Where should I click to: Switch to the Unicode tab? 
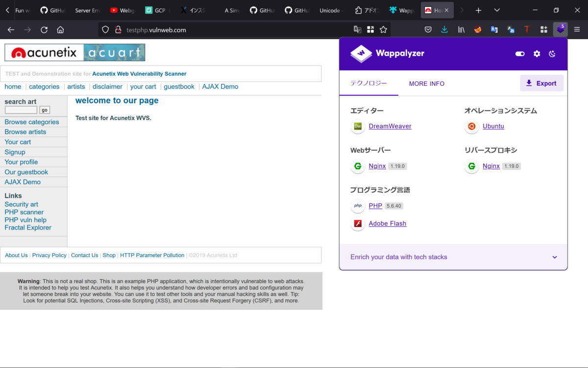tap(331, 10)
